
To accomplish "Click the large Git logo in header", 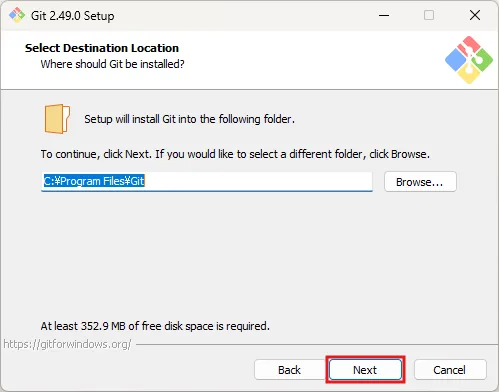I will pos(469,60).
